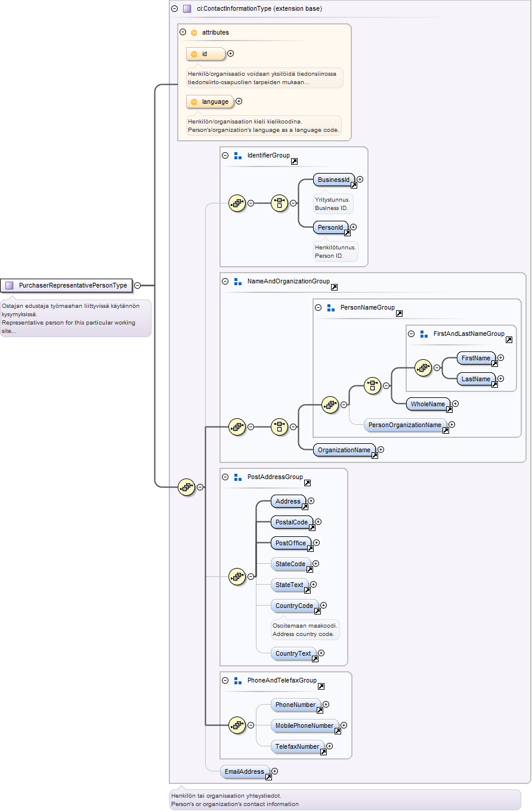The image size is (532, 812).
Task: Expand the EmailAddress element
Action: (274, 771)
